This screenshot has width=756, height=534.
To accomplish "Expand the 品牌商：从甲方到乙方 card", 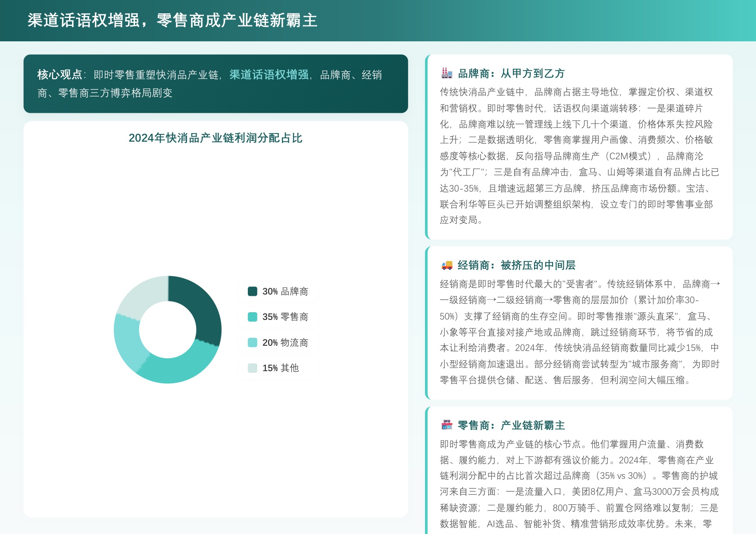I will pos(580,146).
